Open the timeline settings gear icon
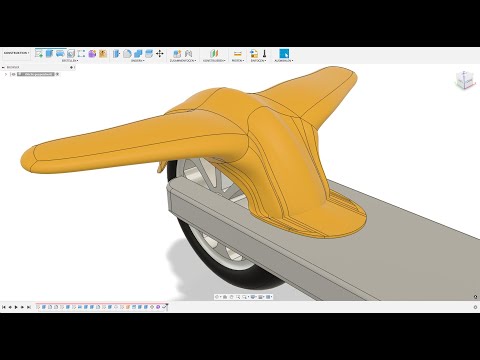The width and height of the screenshot is (480, 360). (x=475, y=307)
